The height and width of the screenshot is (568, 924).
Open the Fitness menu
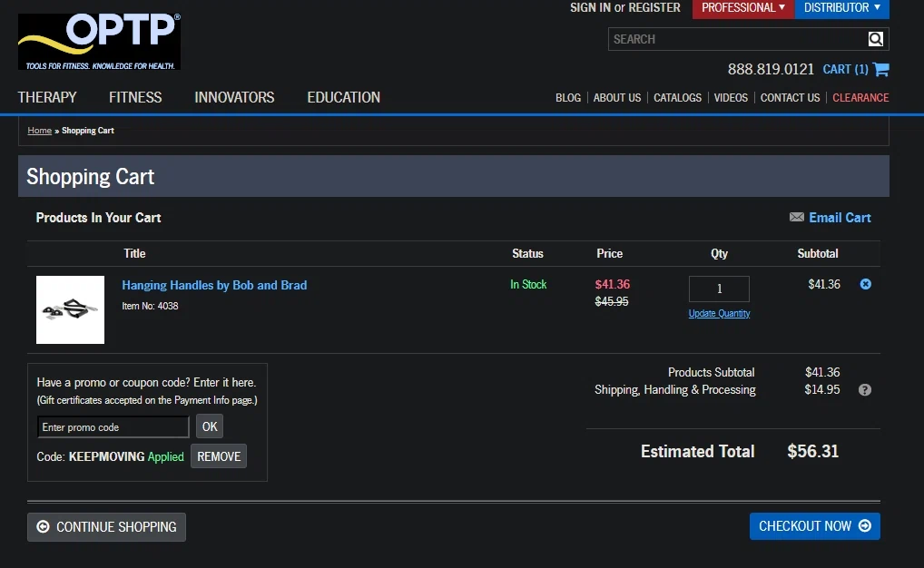[x=135, y=97]
